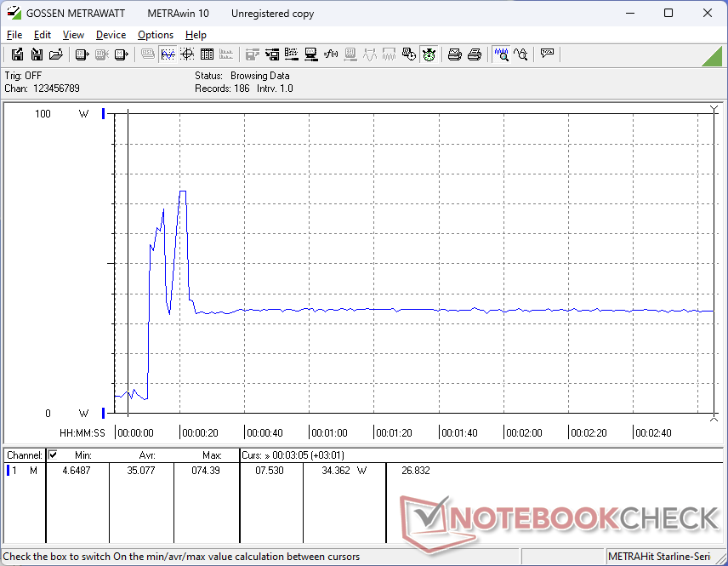Maximize the METRAwin 10 window

tap(668, 13)
